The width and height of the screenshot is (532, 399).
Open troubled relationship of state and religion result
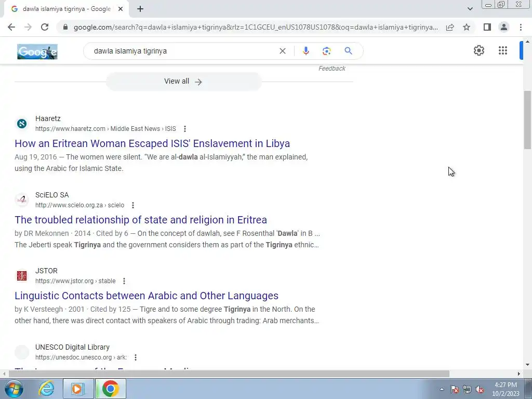tap(141, 220)
